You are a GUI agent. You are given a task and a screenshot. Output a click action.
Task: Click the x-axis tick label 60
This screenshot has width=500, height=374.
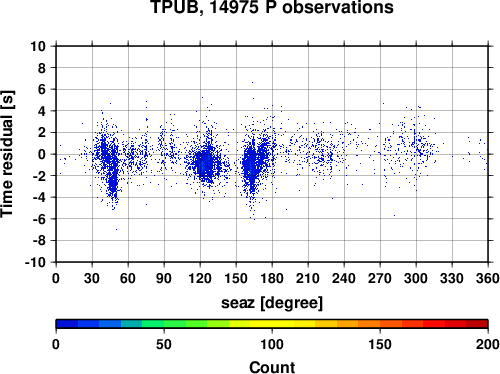(x=128, y=278)
